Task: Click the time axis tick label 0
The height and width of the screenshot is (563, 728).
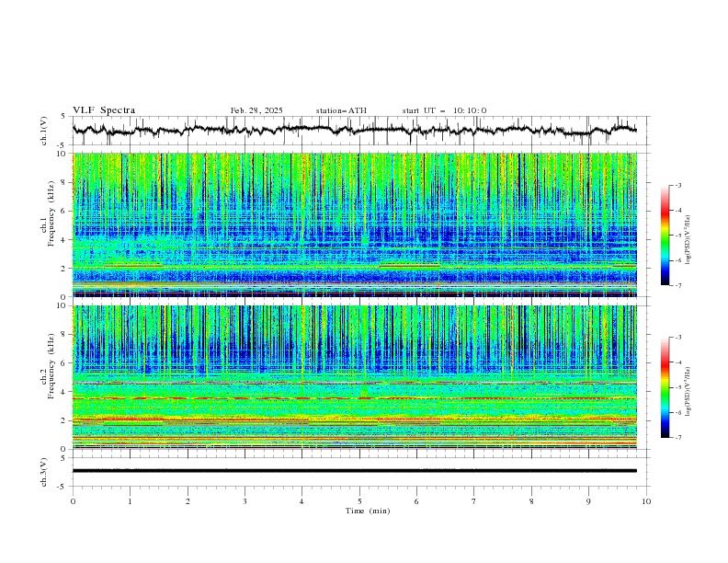Action: [x=73, y=501]
